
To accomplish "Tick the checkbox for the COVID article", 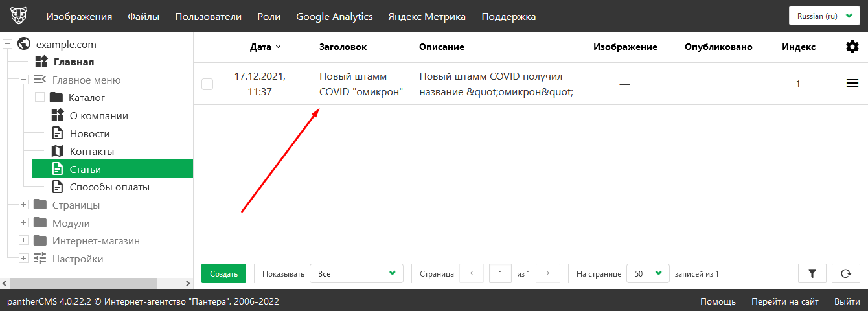I will [207, 84].
